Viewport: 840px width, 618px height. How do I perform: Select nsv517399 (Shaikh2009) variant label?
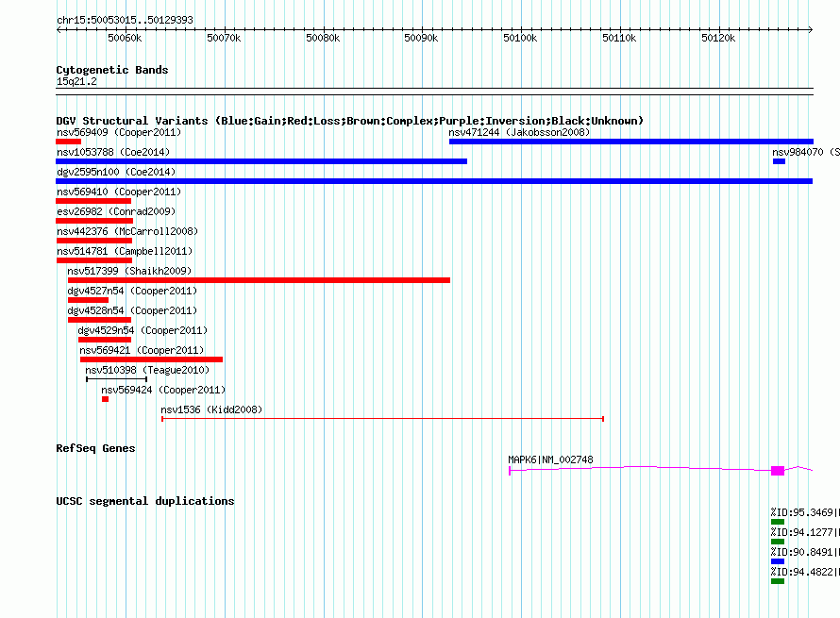(129, 271)
